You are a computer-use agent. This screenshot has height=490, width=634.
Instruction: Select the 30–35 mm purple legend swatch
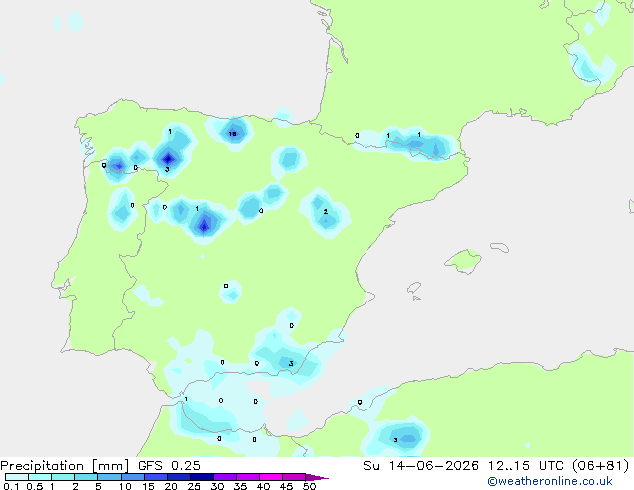(224, 477)
